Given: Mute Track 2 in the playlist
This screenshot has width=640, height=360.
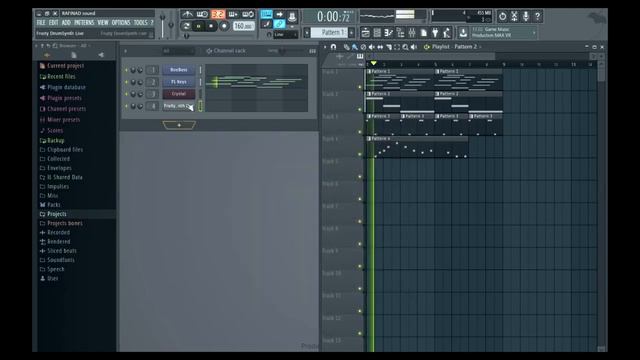Looking at the screenshot, I should pyautogui.click(x=360, y=109).
